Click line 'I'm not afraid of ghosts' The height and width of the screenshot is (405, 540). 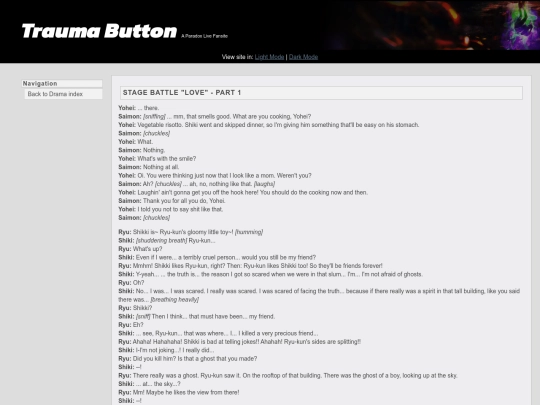coord(270,274)
